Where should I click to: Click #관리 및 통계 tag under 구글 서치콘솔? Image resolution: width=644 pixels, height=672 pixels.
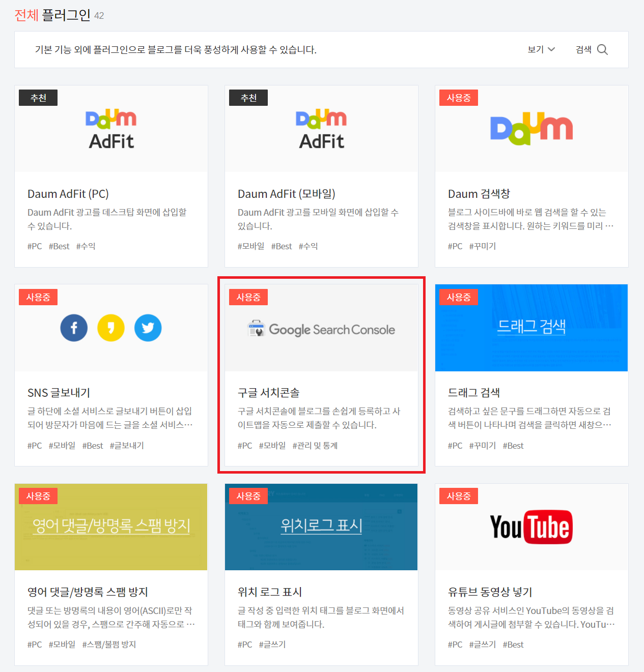click(315, 446)
